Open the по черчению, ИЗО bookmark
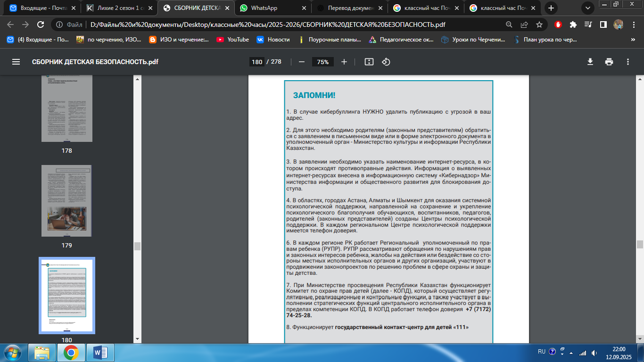 point(109,40)
